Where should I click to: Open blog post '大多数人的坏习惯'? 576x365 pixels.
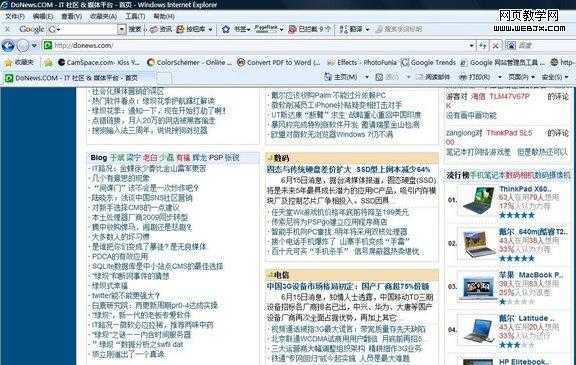(120, 237)
